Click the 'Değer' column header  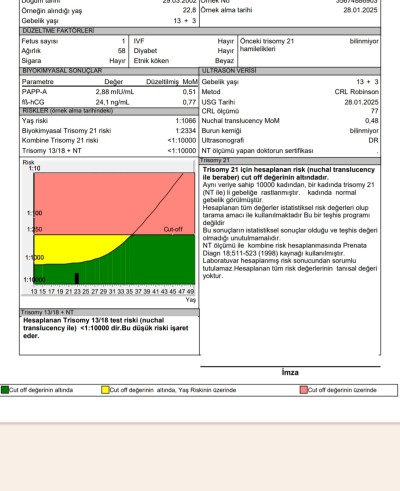[114, 82]
